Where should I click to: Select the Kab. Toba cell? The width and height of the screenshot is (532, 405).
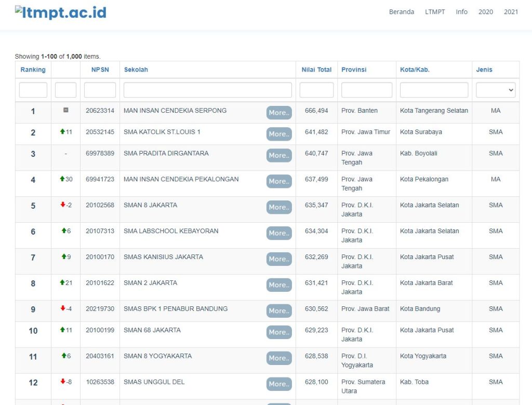414,382
